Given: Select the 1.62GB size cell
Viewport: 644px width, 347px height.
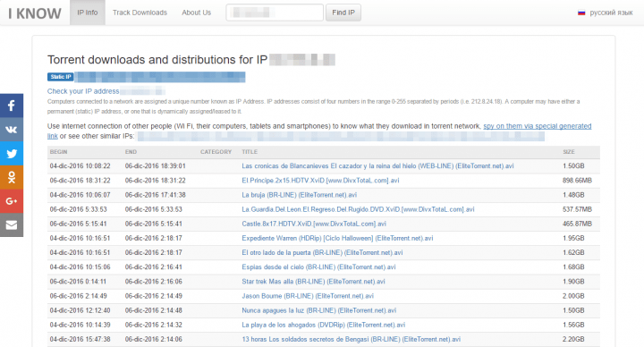Looking at the screenshot, I should [x=573, y=252].
